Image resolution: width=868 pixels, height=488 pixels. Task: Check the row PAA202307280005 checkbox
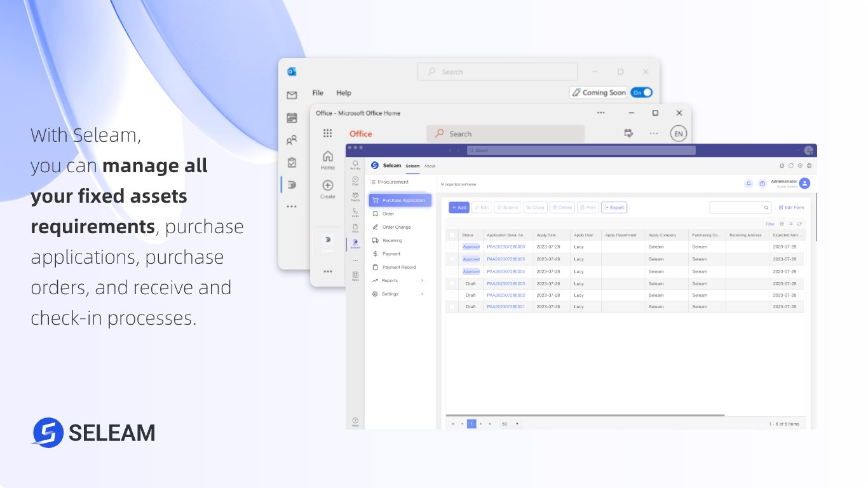coord(452,259)
